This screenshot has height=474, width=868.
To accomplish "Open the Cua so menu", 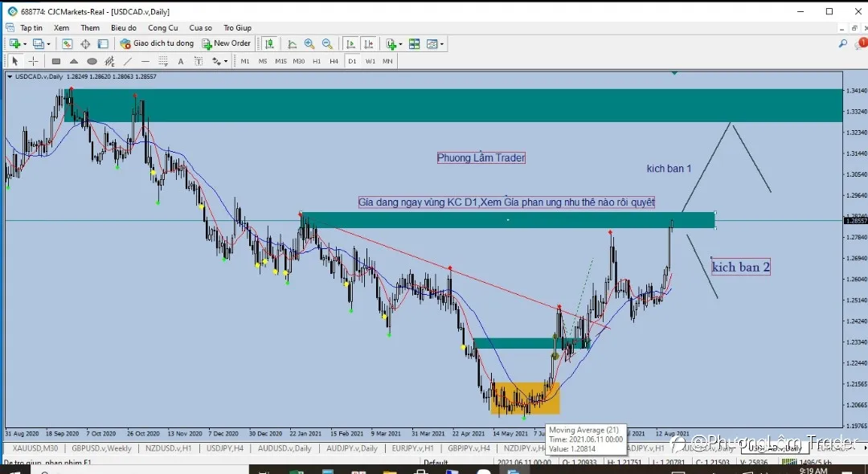I will [200, 27].
